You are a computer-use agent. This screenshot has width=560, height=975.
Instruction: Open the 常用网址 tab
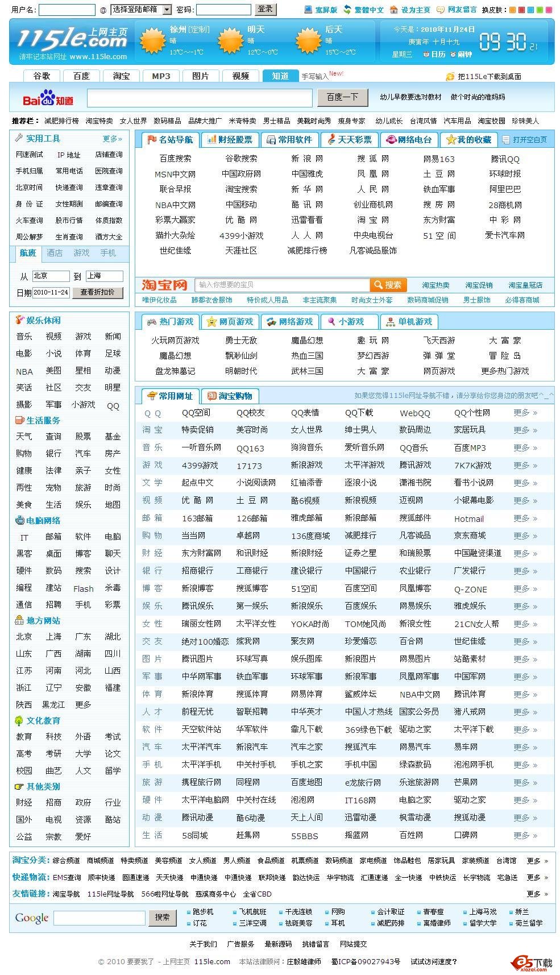(x=171, y=396)
